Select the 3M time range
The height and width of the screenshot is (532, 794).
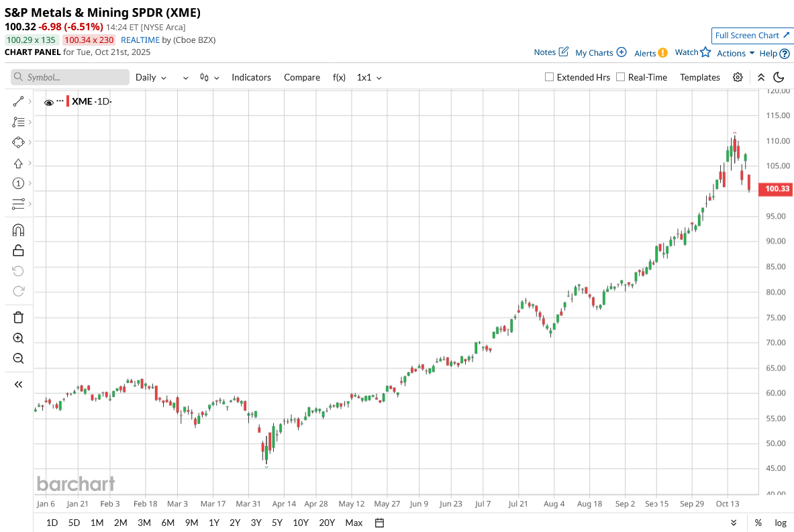[144, 523]
